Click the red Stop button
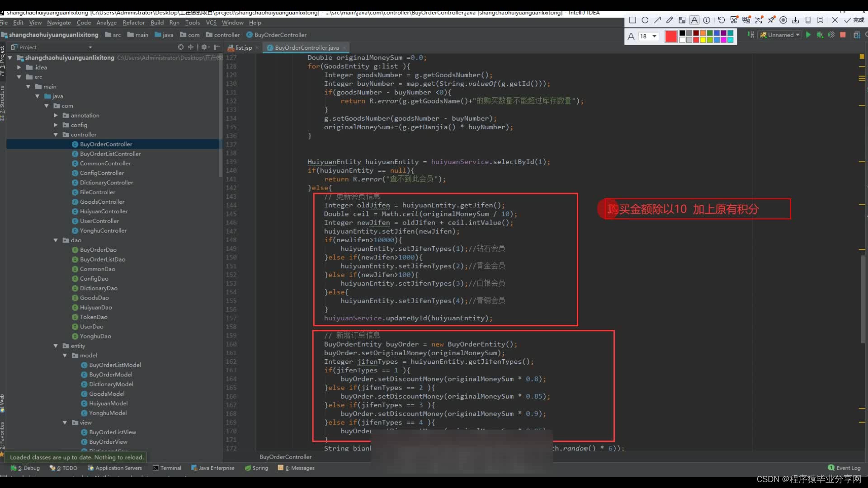 tap(843, 35)
